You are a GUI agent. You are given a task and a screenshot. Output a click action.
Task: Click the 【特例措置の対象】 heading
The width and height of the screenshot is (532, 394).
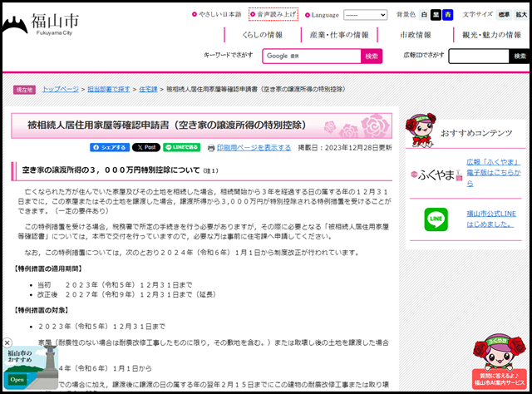pyautogui.click(x=41, y=310)
